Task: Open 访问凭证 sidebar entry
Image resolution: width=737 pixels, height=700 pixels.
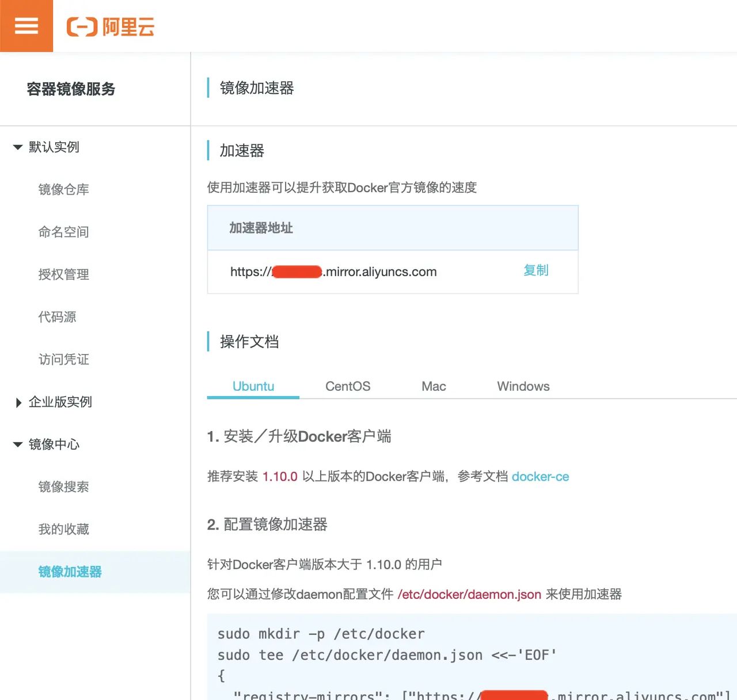Action: (x=64, y=360)
